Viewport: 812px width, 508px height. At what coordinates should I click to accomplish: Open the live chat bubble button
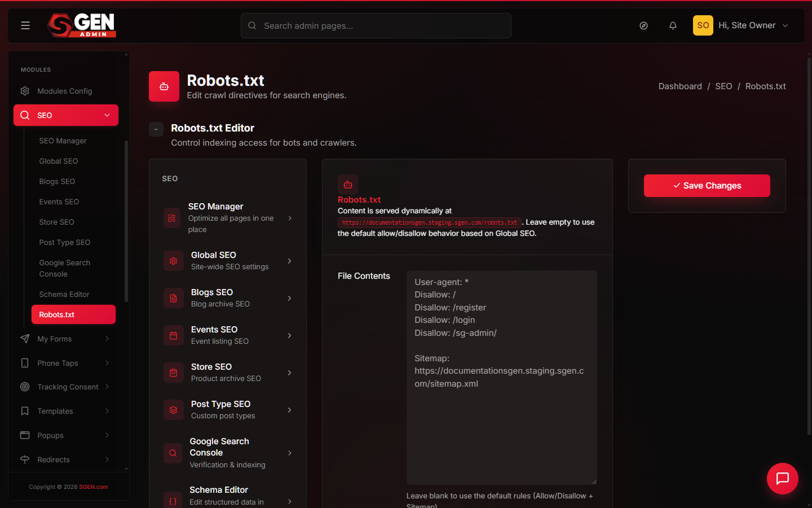[783, 479]
